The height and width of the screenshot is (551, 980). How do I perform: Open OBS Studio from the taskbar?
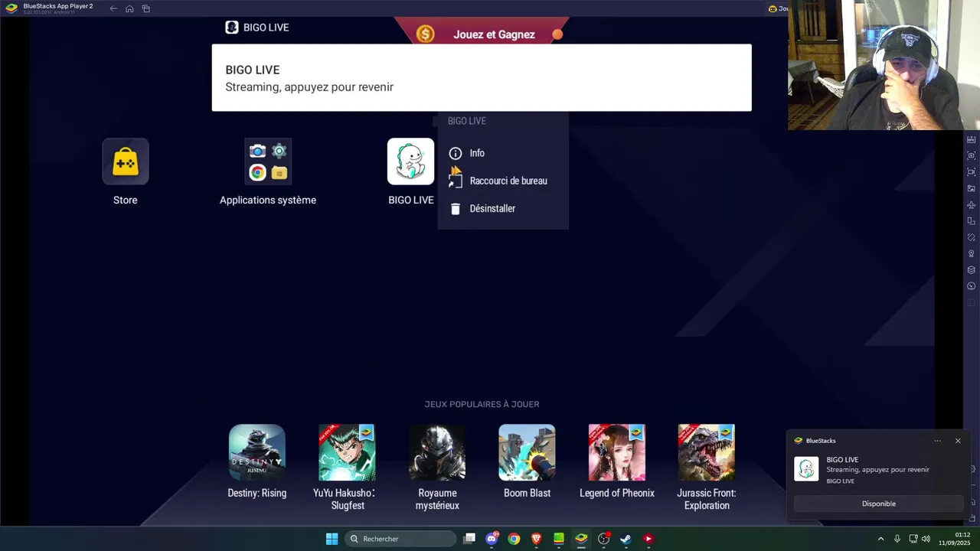pos(603,539)
